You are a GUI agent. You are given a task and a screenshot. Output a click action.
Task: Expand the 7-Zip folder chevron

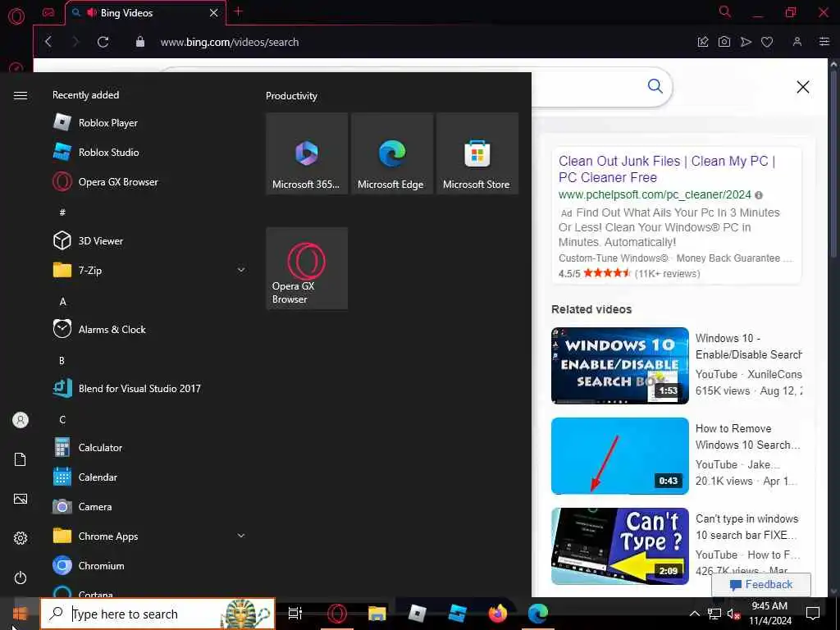(241, 270)
